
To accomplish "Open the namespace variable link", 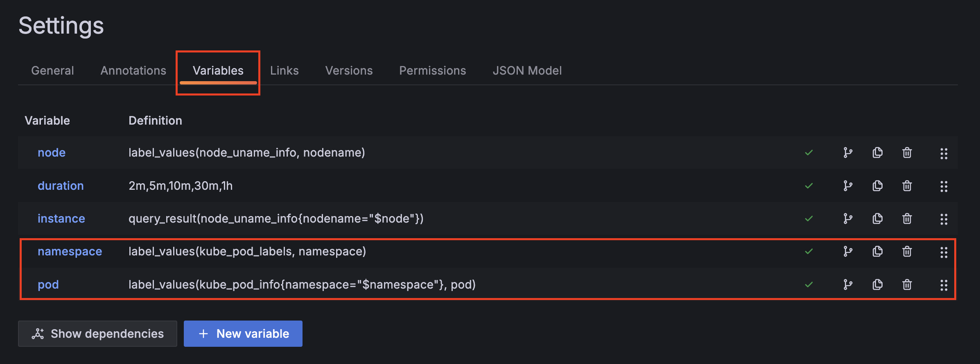I will (70, 251).
